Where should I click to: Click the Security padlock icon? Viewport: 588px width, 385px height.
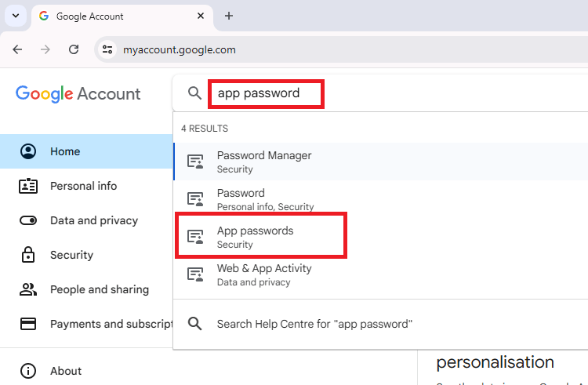28,255
